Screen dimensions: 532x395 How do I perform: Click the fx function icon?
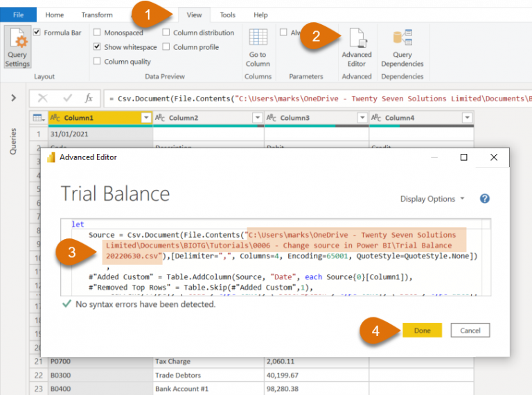point(89,98)
